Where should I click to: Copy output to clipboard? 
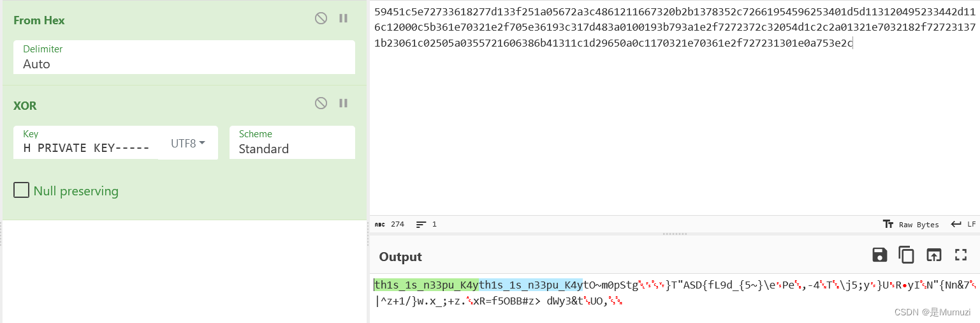click(x=906, y=255)
